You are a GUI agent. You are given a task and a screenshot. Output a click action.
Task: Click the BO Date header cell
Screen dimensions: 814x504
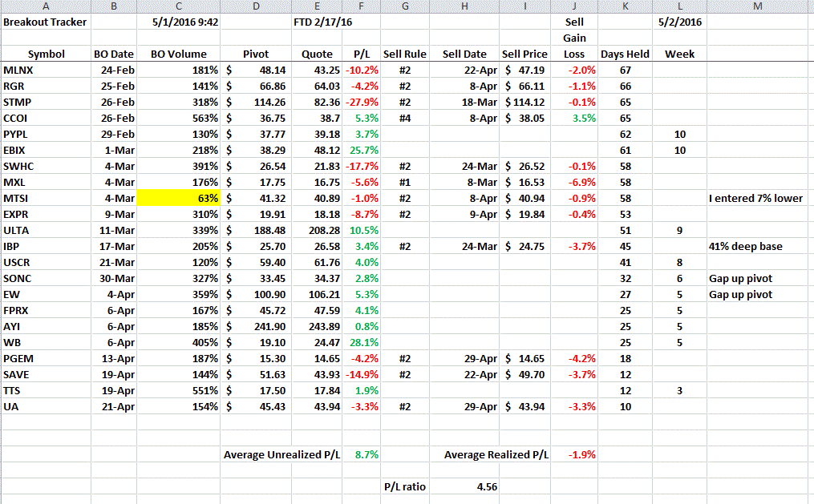114,54
